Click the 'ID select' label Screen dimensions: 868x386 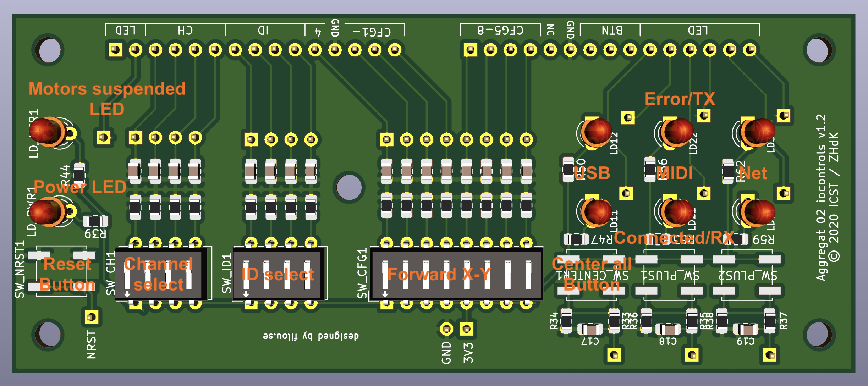(x=278, y=274)
